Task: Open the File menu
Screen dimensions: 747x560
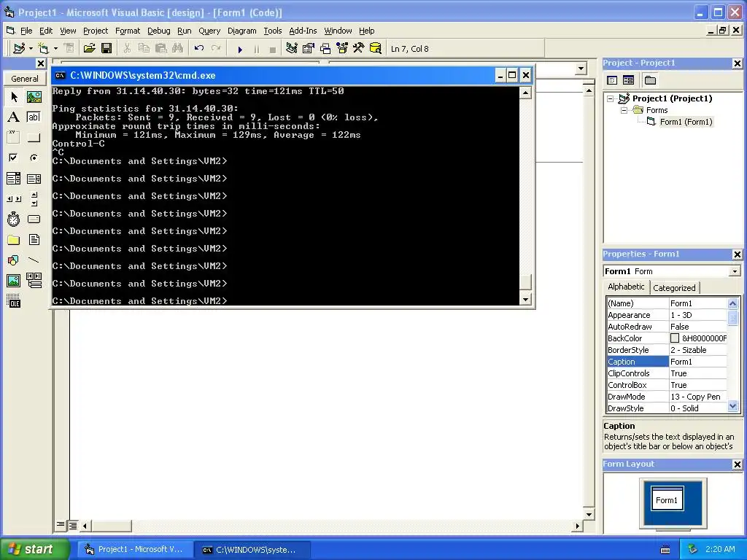Action: [x=26, y=31]
